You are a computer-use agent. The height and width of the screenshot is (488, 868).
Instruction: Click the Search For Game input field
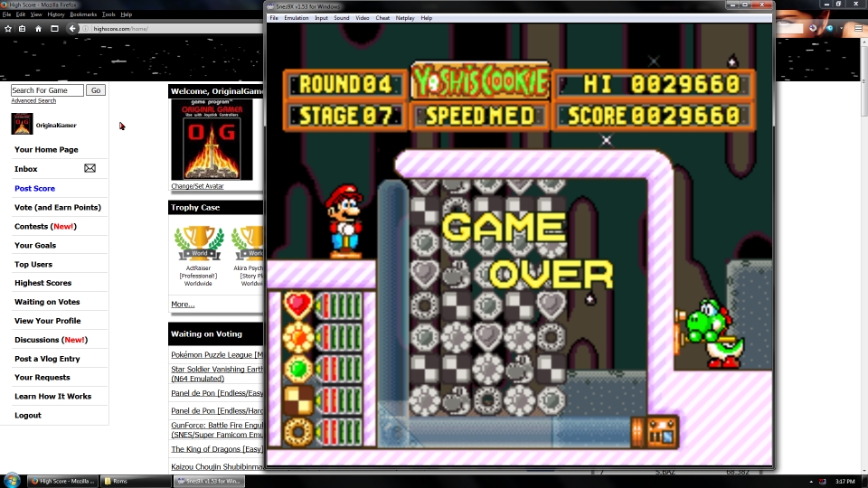(x=47, y=90)
